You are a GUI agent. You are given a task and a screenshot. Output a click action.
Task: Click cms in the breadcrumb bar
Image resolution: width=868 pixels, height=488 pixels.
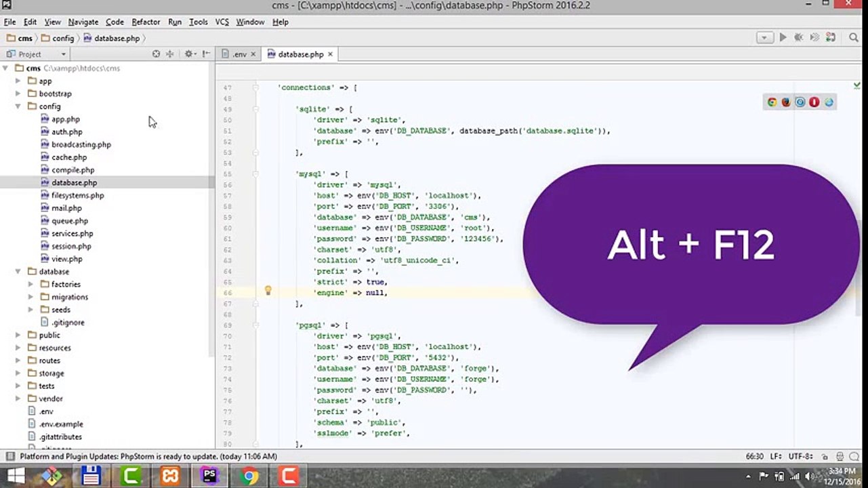[x=20, y=39]
